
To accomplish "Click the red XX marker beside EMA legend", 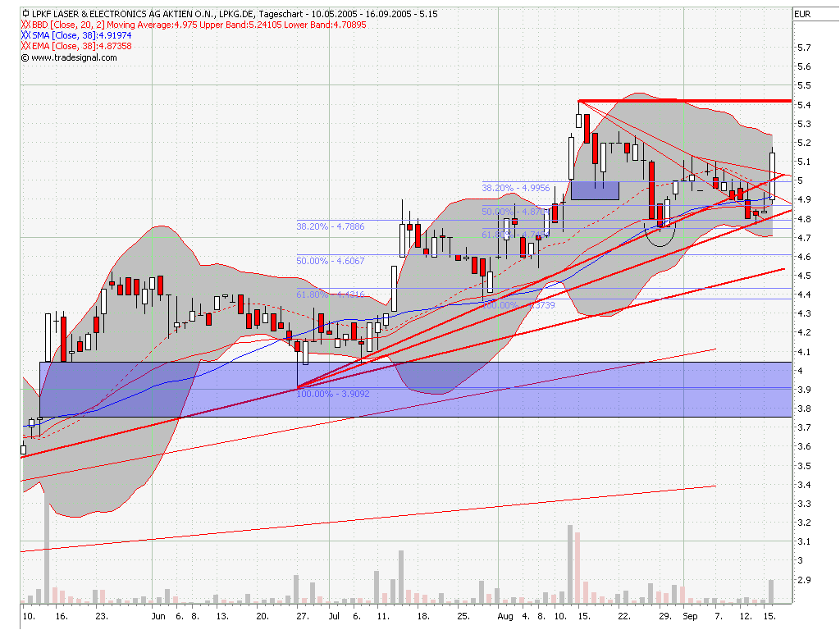I will [25, 46].
